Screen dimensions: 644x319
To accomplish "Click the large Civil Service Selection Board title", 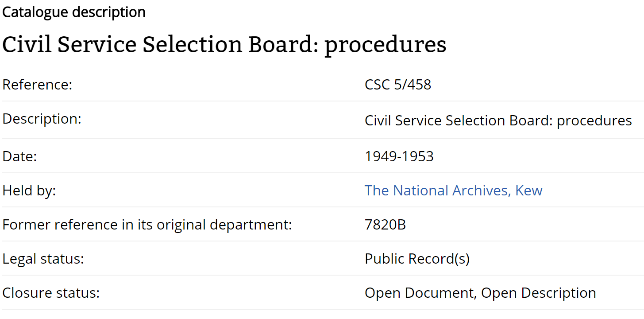I will pos(224,44).
